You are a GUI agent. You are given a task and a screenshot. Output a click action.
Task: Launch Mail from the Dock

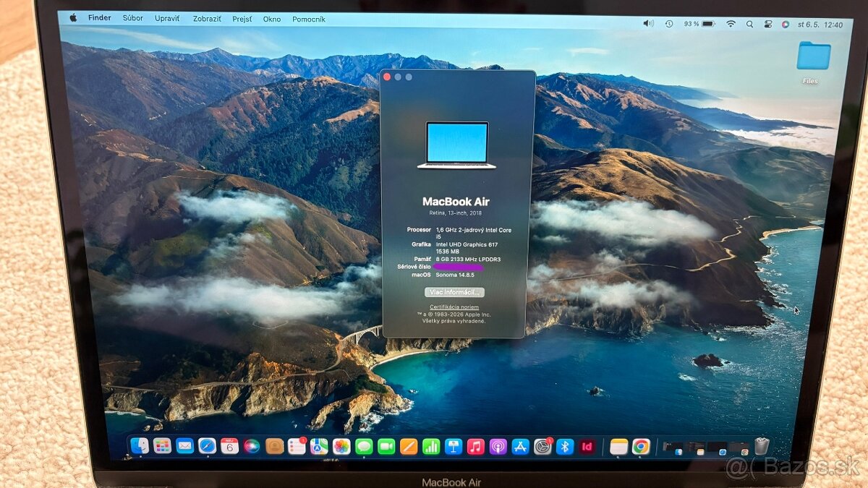(x=184, y=446)
